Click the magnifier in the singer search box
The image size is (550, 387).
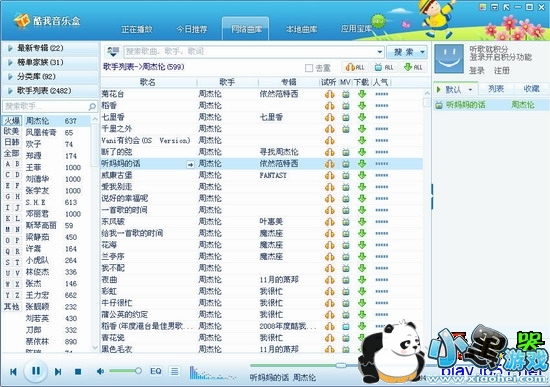(92, 106)
